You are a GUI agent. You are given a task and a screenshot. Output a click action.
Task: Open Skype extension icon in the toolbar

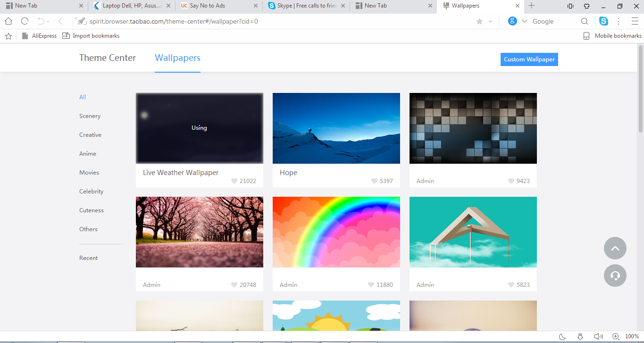[603, 21]
